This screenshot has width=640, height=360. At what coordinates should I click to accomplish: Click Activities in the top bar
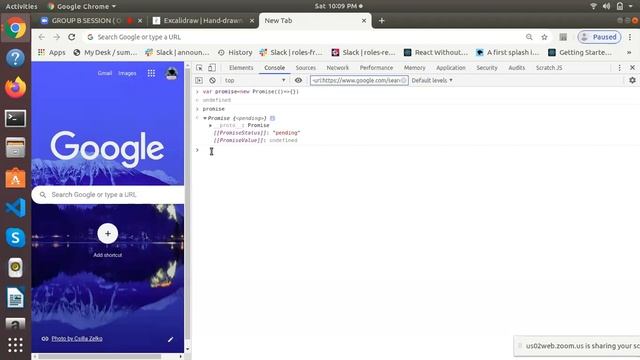point(21,6)
